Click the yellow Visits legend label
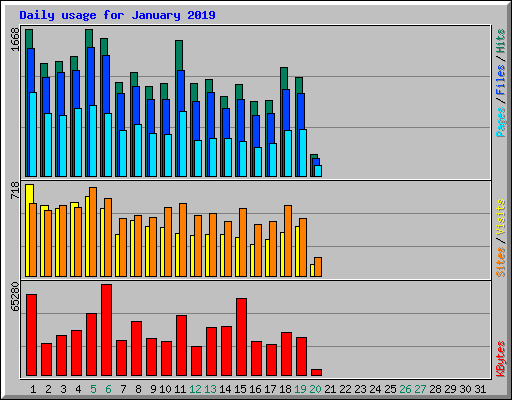The height and width of the screenshot is (400, 512). [x=501, y=217]
